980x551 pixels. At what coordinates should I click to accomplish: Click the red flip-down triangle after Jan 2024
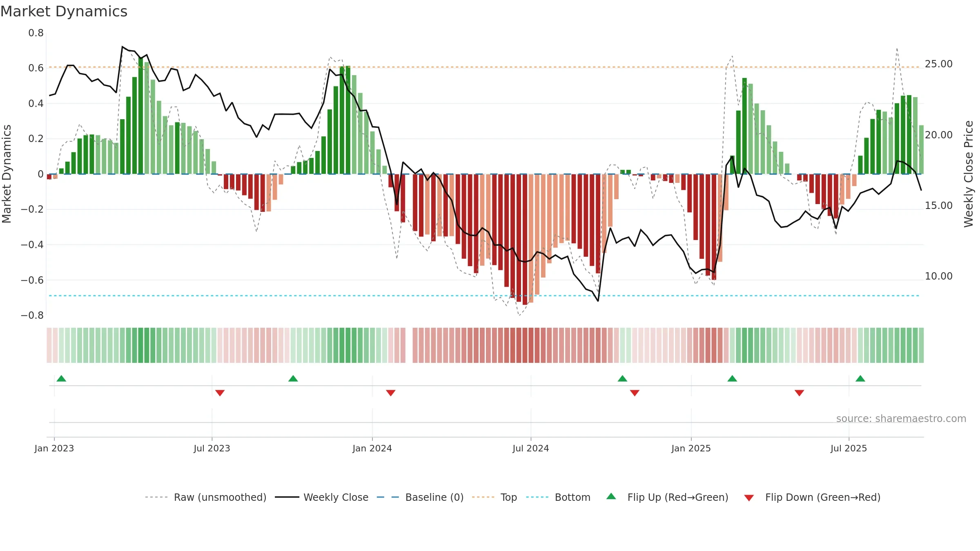(391, 393)
